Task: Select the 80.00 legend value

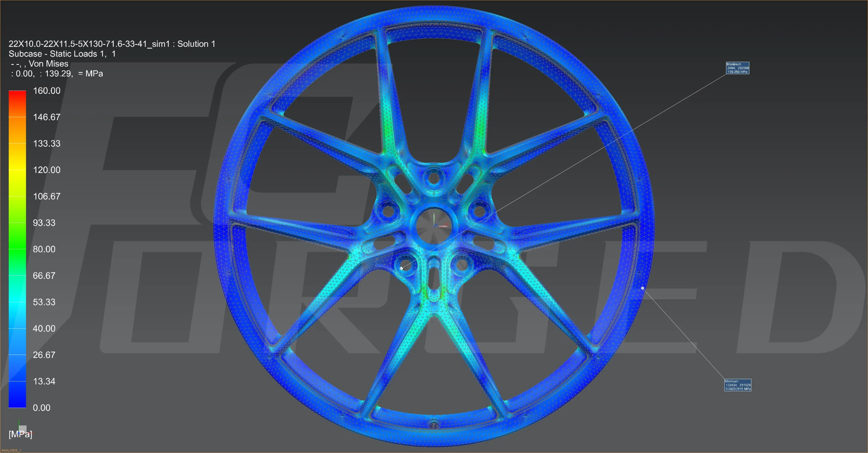Action: tap(44, 249)
